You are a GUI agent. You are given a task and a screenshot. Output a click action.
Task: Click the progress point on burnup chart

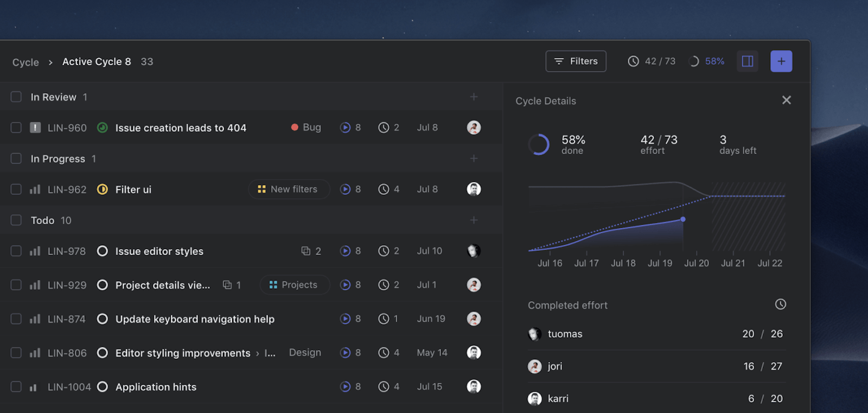click(x=683, y=219)
